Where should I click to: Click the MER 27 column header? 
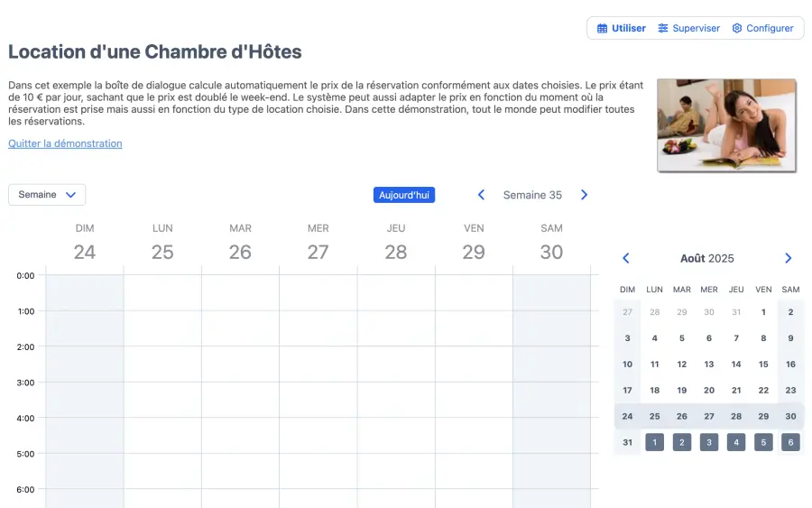(318, 243)
